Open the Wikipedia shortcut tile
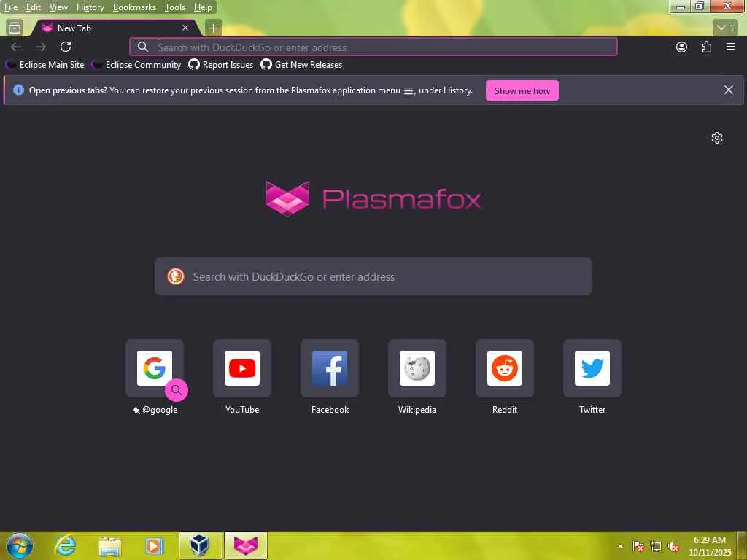This screenshot has height=560, width=747. (417, 368)
